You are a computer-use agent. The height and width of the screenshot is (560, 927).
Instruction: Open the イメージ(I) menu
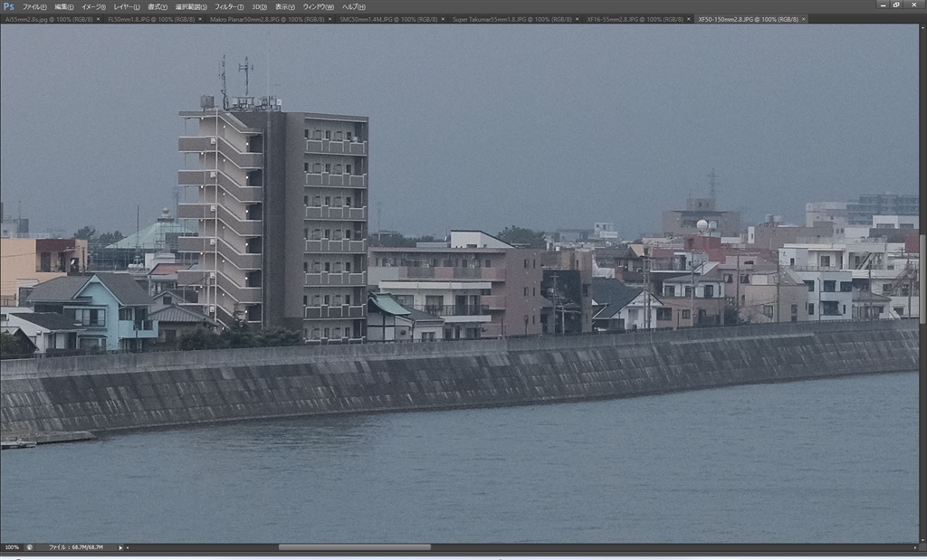click(x=93, y=7)
